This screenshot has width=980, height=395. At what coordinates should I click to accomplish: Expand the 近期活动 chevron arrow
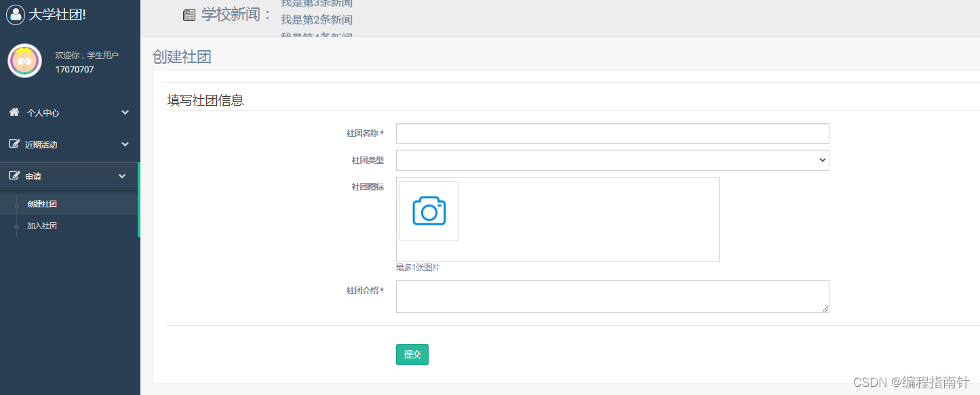click(125, 144)
